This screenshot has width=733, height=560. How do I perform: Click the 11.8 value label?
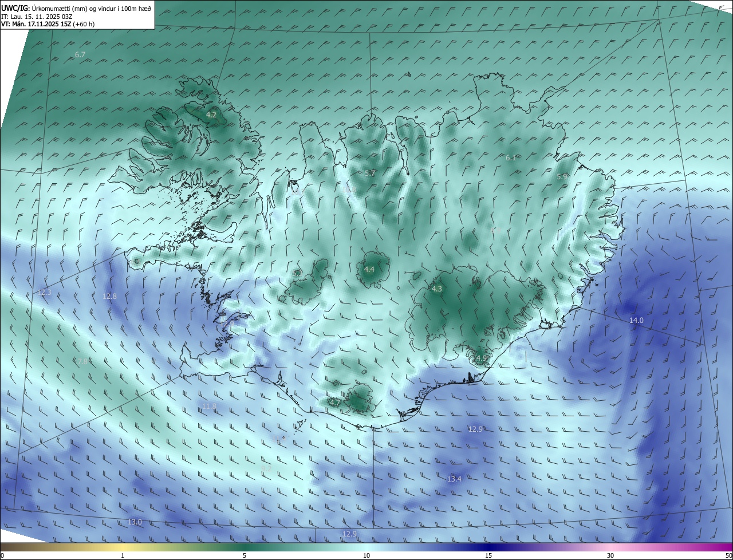tap(210, 406)
